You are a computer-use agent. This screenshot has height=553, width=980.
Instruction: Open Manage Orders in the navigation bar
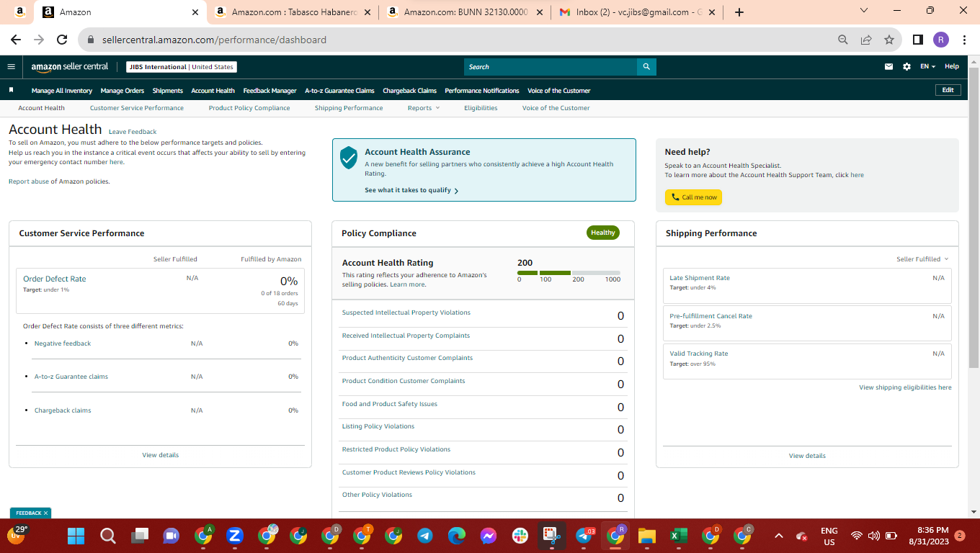click(122, 91)
